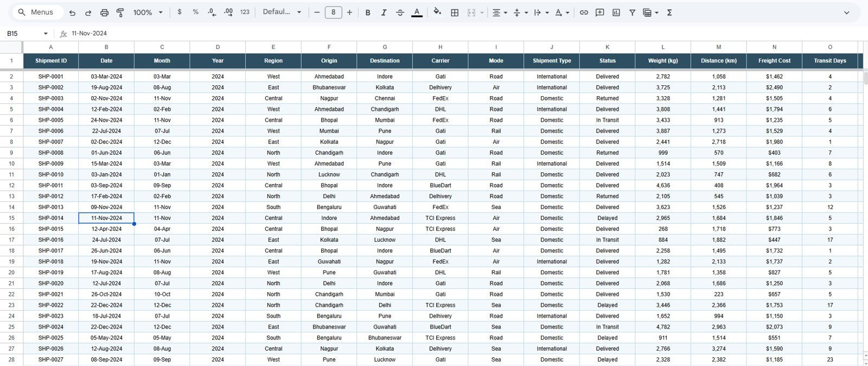Image resolution: width=868 pixels, height=366 pixels.
Task: Format as percent icon
Action: (x=195, y=12)
